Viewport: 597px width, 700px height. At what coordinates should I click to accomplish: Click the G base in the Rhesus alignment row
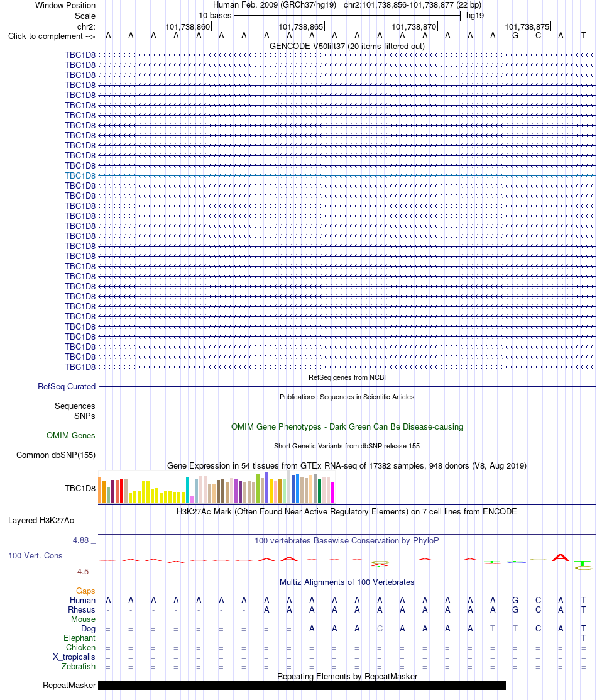pyautogui.click(x=515, y=610)
